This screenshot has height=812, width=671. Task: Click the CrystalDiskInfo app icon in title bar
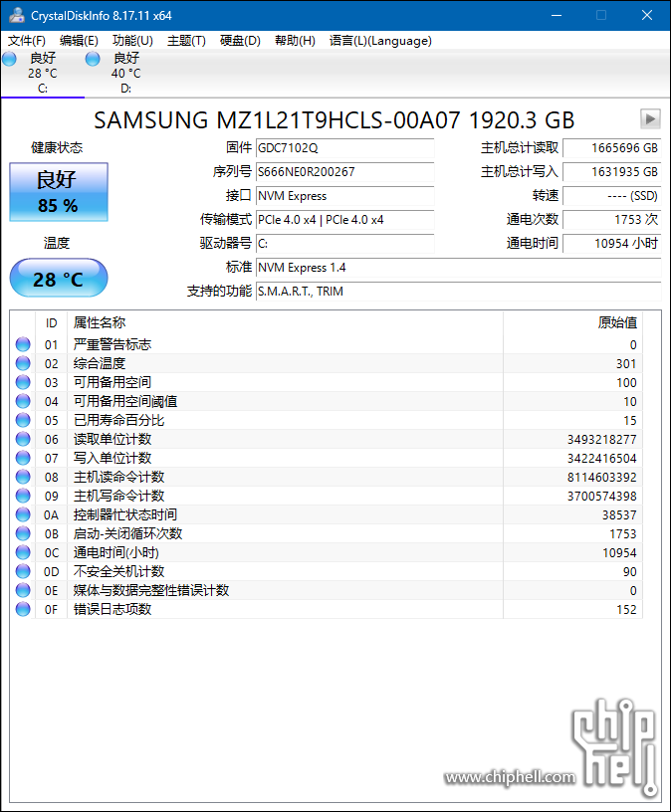[17, 15]
